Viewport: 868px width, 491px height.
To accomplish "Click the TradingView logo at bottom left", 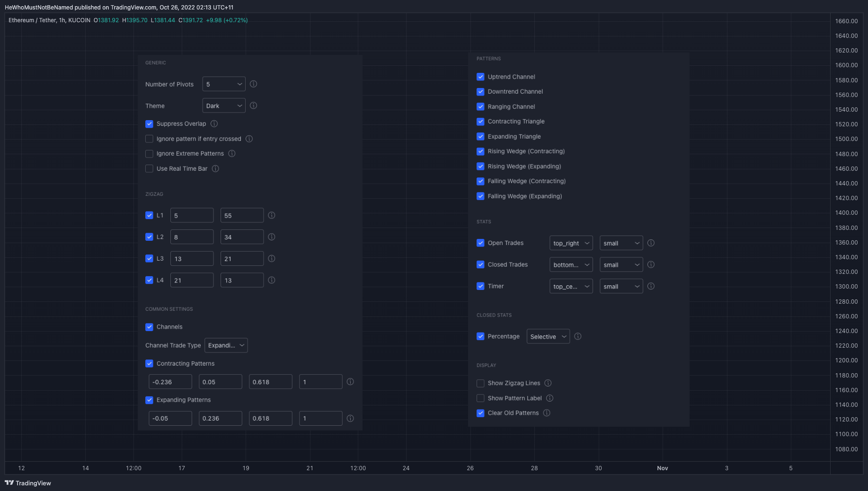I will 28,483.
